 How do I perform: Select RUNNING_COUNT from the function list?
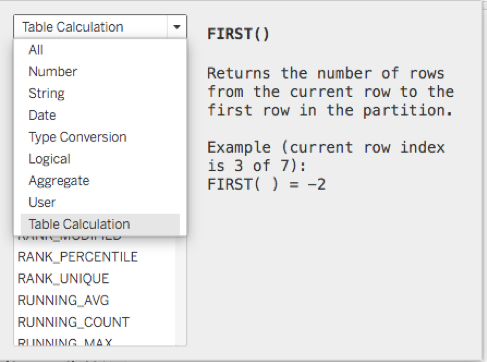(73, 322)
